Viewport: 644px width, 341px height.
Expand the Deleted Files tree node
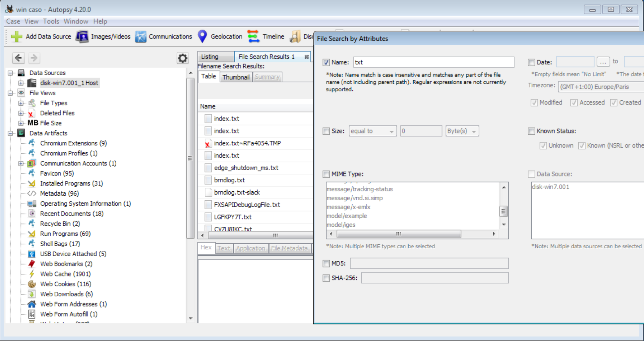[21, 113]
